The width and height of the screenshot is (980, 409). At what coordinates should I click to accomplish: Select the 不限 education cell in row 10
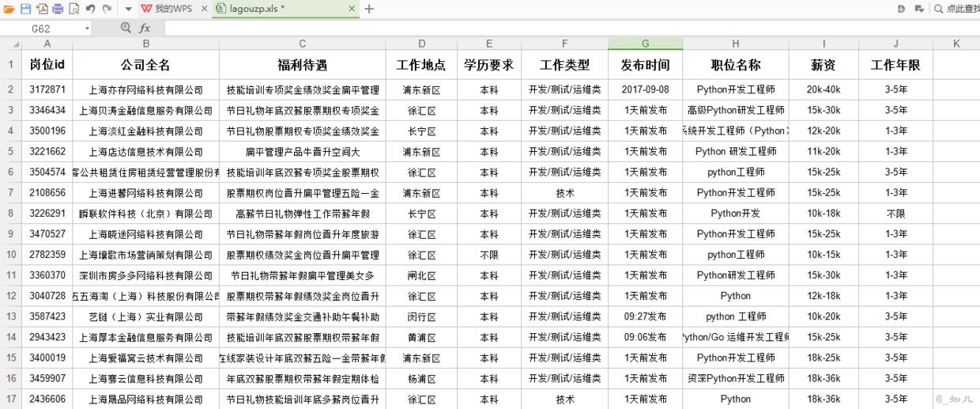coord(489,255)
